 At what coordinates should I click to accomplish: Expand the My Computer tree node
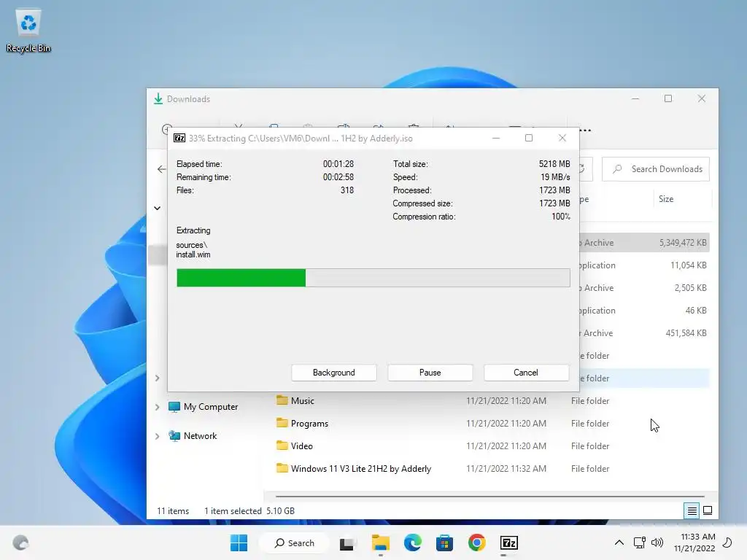(158, 407)
